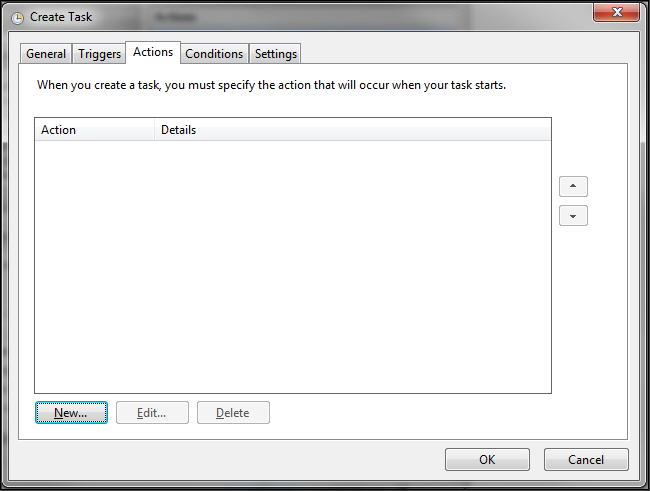Image resolution: width=650 pixels, height=491 pixels.
Task: Click the Create Task title bar text
Action: tap(61, 17)
